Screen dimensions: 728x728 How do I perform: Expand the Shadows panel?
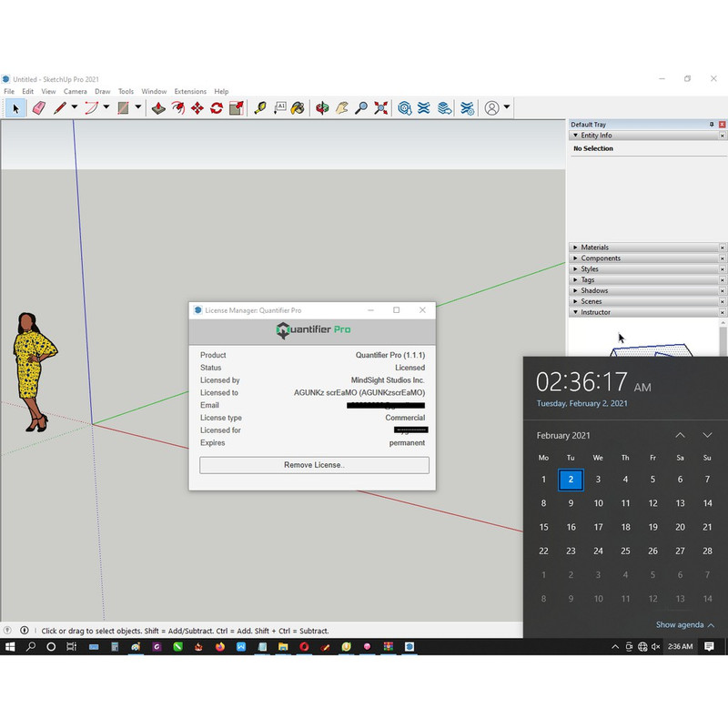point(576,290)
